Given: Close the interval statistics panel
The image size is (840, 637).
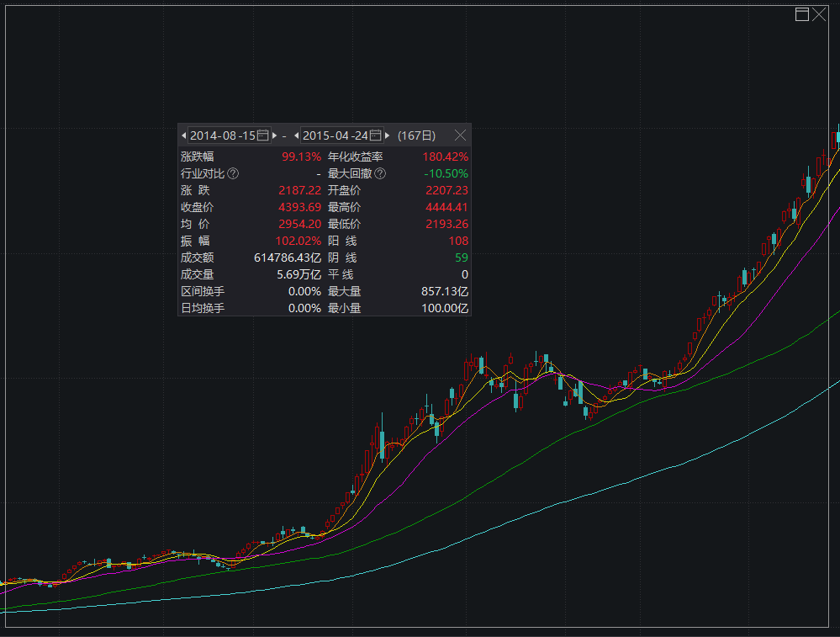Looking at the screenshot, I should pos(460,135).
